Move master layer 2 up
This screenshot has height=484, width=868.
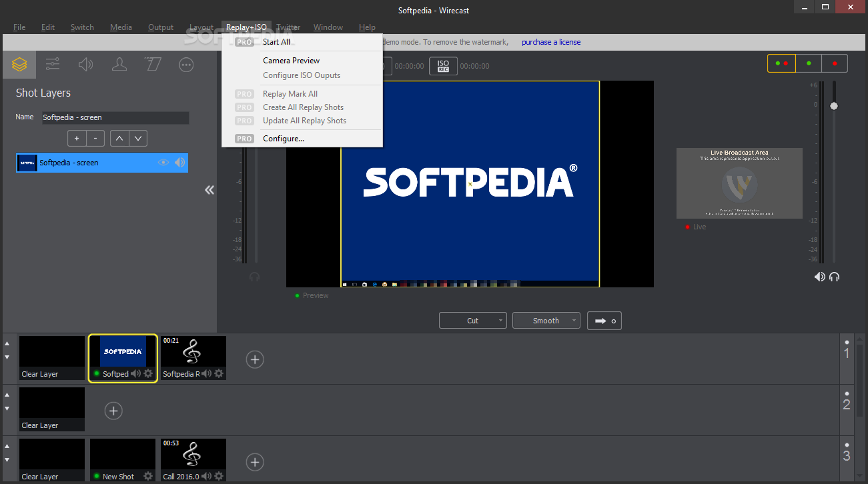(x=7, y=395)
